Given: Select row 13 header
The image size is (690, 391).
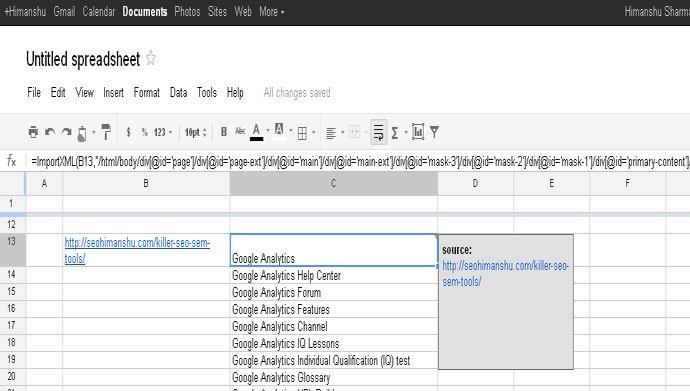Looking at the screenshot, I should tap(12, 250).
